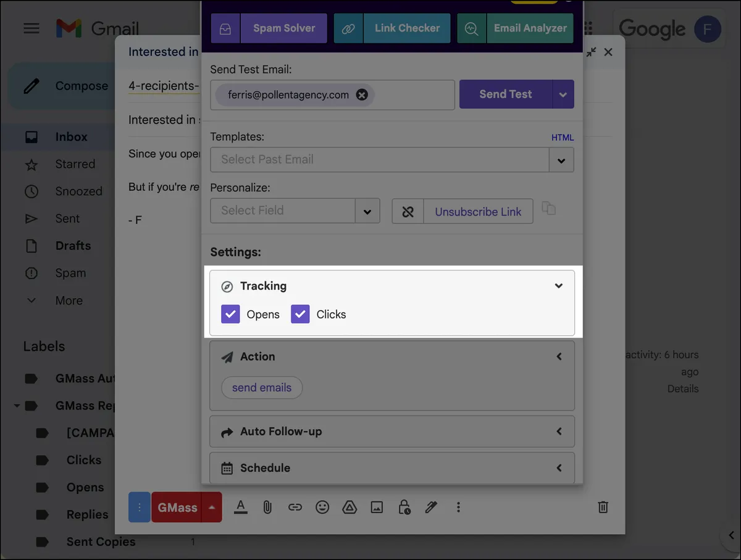
Task: Open the Replies label
Action: [87, 514]
